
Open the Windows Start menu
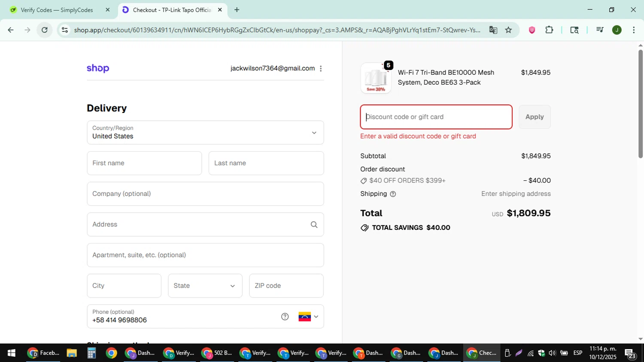tap(11, 353)
